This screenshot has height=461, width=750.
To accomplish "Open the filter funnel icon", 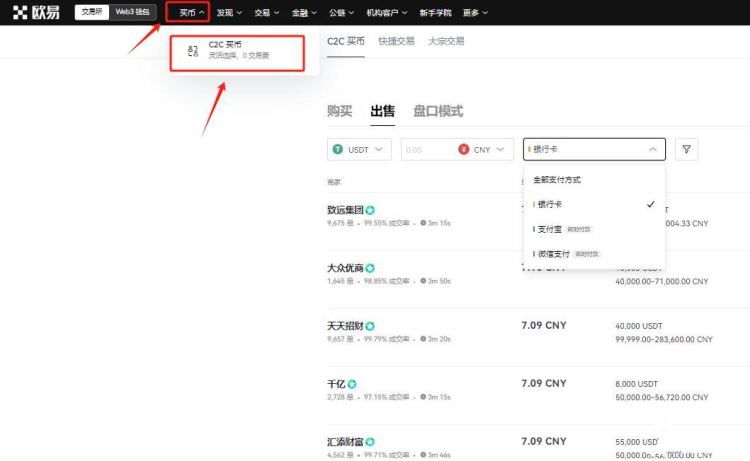I will (686, 149).
